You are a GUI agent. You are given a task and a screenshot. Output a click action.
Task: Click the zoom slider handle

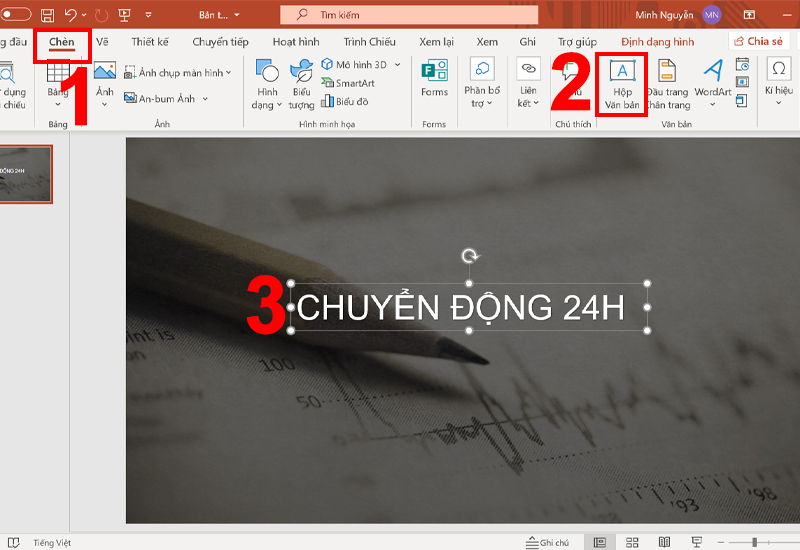tap(755, 542)
